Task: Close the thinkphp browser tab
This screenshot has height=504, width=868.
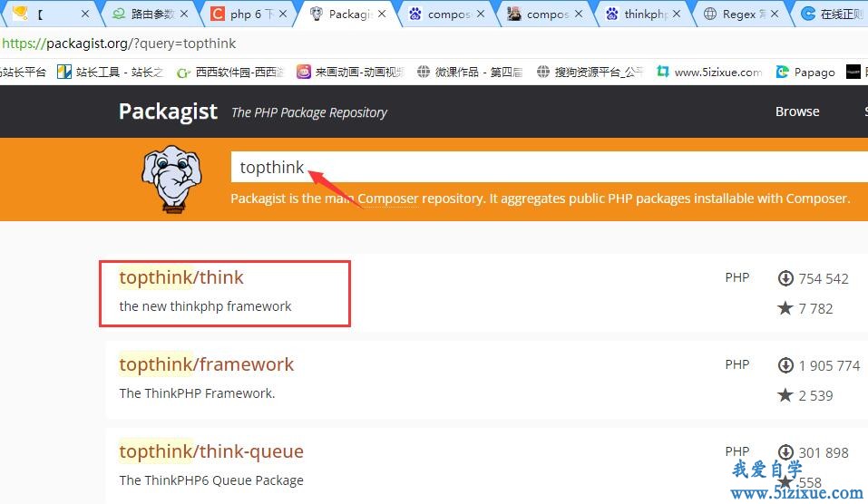Action: 677,14
